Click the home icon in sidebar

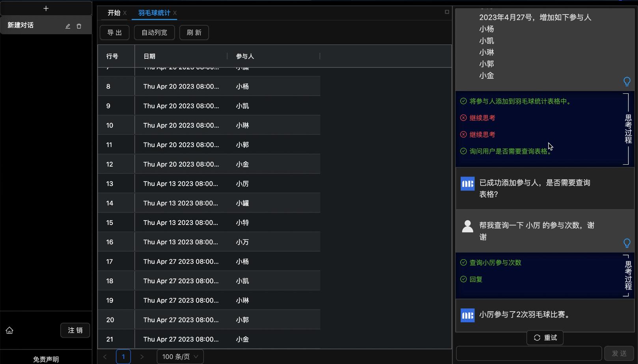[9, 331]
